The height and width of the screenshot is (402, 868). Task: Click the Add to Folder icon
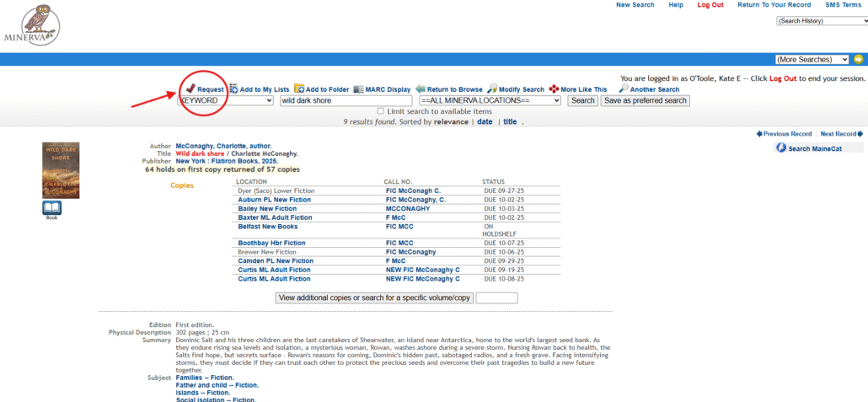[x=299, y=88]
